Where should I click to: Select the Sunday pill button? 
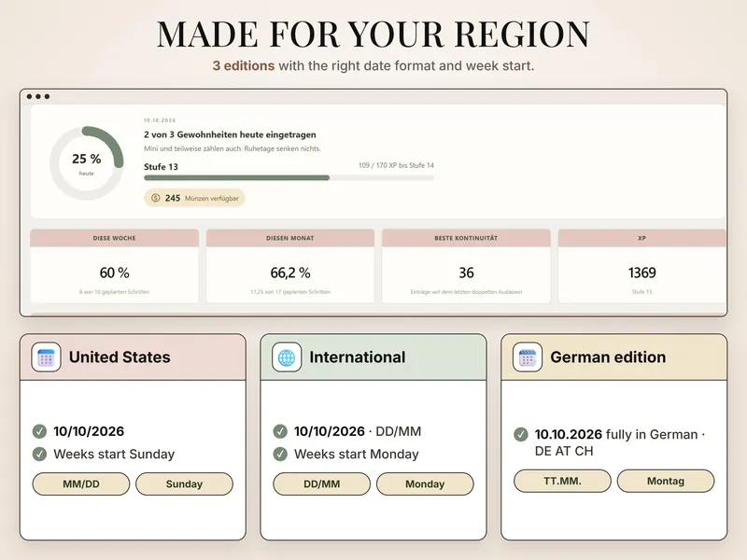(x=184, y=483)
